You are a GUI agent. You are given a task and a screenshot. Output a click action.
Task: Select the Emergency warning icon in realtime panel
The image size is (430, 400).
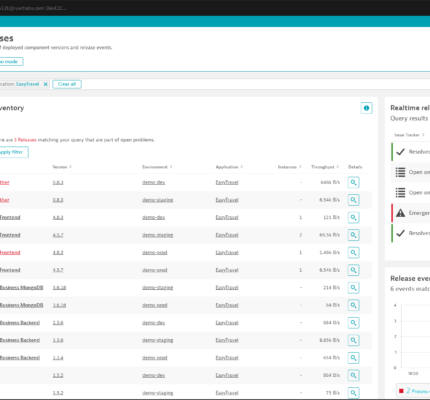[400, 213]
